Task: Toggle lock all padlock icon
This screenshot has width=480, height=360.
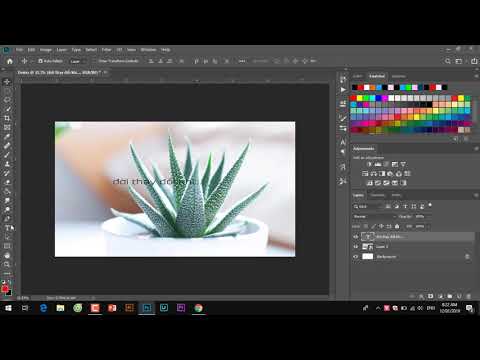Action: point(397,226)
